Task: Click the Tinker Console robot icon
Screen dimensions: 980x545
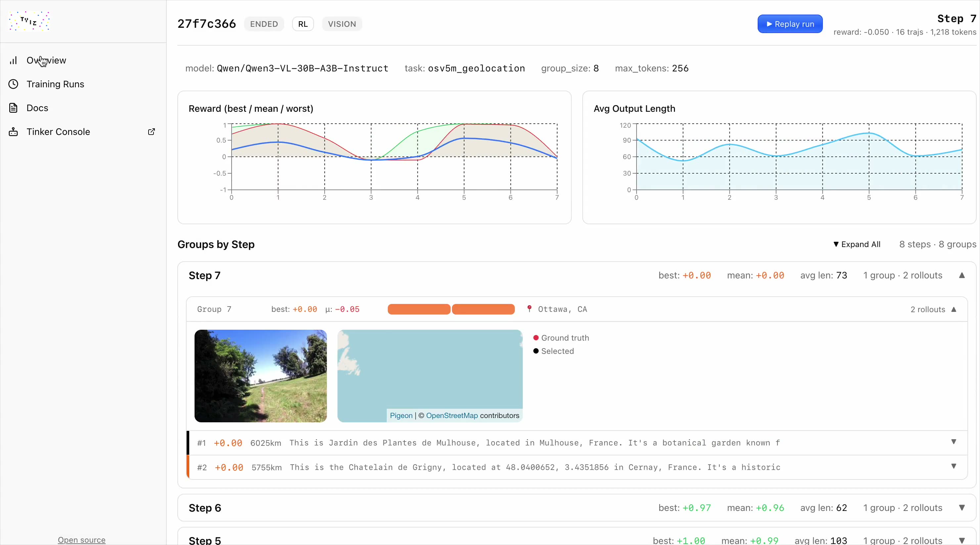Action: pyautogui.click(x=13, y=132)
